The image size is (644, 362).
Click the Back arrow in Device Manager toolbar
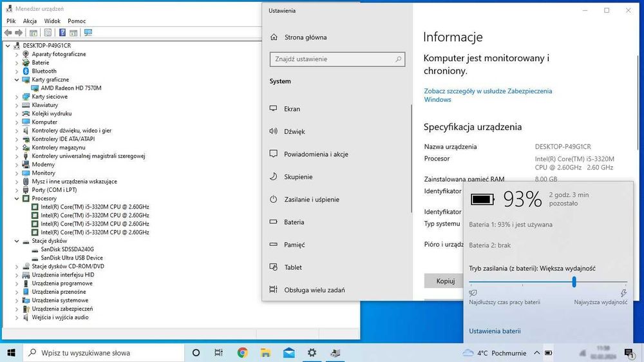pyautogui.click(x=8, y=32)
